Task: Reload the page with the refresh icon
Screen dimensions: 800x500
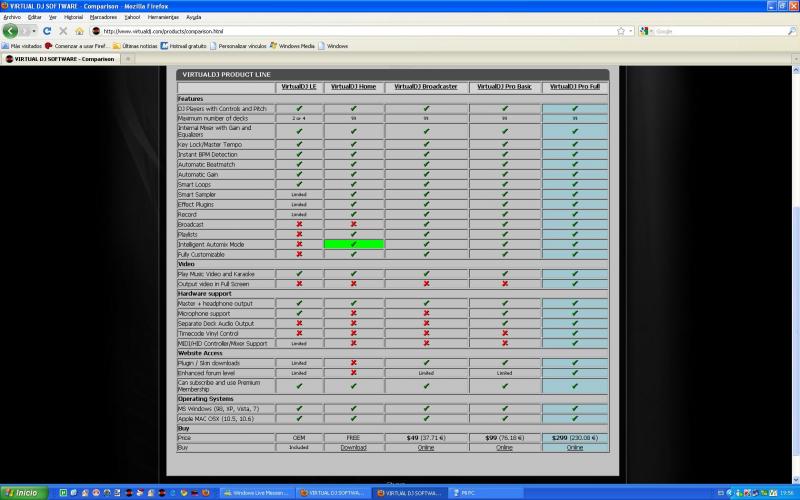Action: 47,31
